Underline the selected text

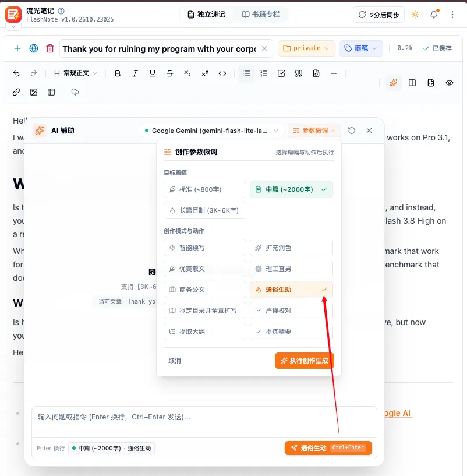[153, 73]
